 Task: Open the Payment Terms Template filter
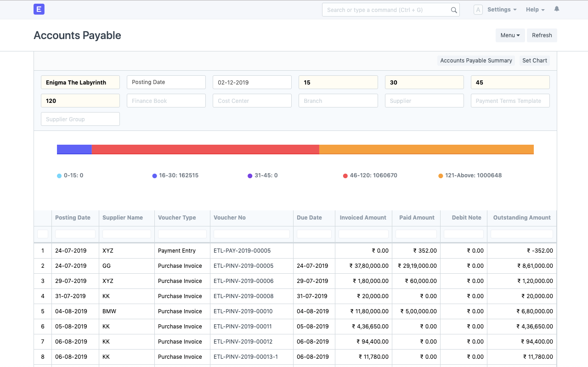510,101
